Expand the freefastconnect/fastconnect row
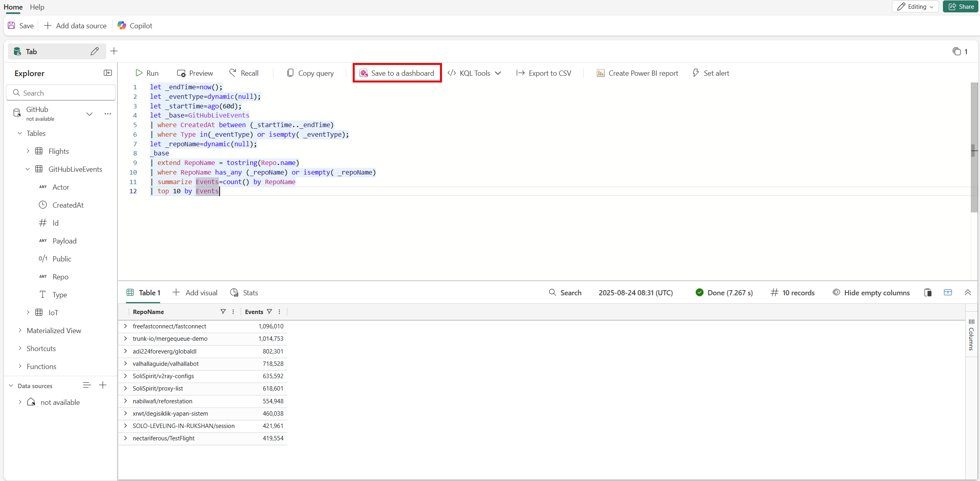This screenshot has width=980, height=481. click(126, 326)
